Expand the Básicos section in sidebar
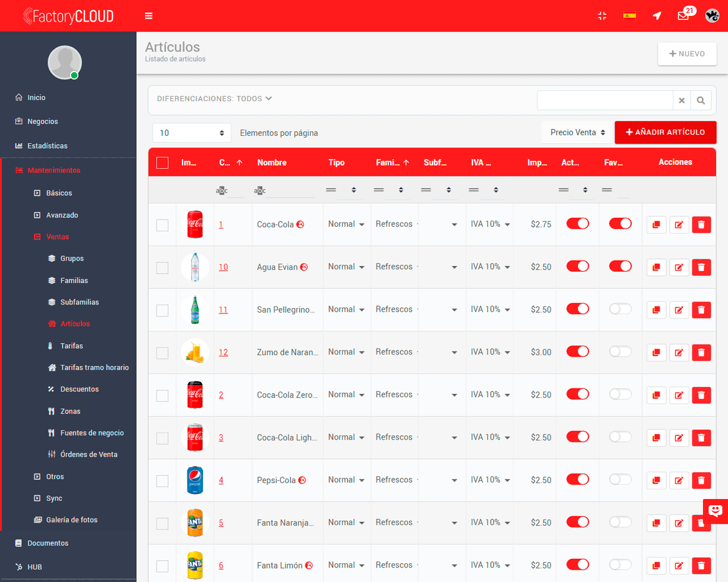 pyautogui.click(x=53, y=193)
